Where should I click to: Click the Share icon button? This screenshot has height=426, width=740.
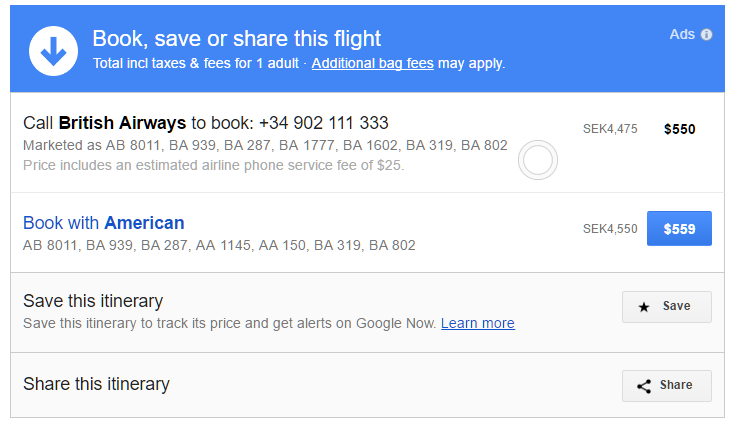pyautogui.click(x=666, y=386)
